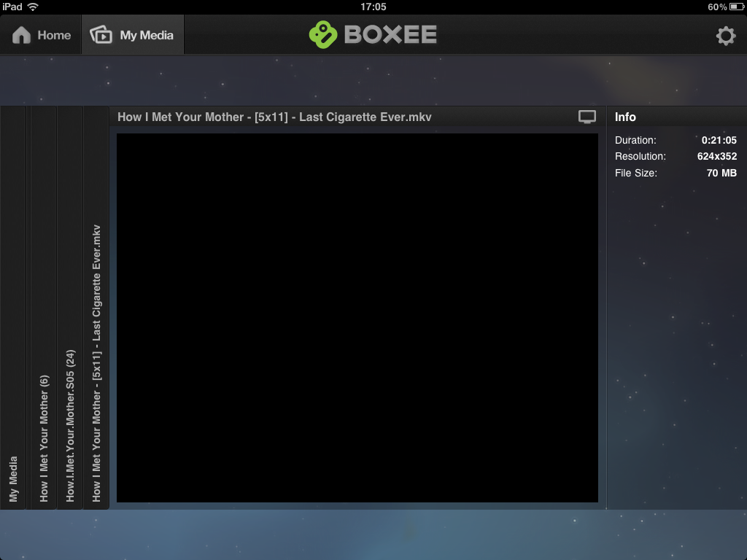Open the settings gear icon
747x560 pixels.
[x=726, y=36]
